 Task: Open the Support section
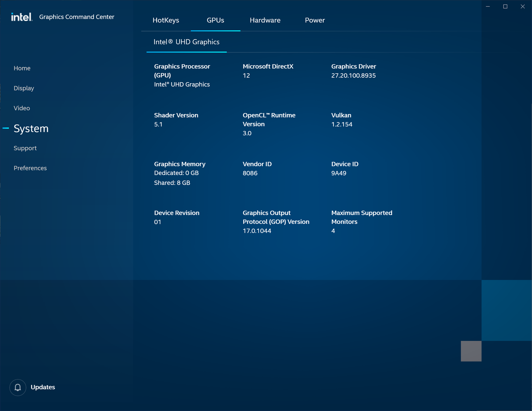point(25,148)
